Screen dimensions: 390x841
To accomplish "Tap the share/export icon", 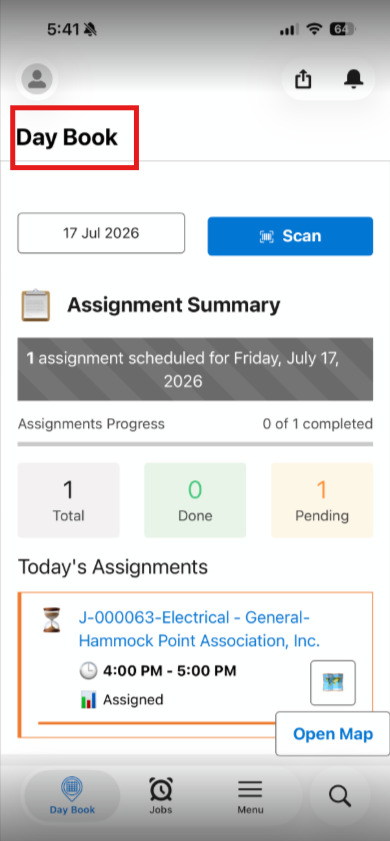I will pos(303,79).
